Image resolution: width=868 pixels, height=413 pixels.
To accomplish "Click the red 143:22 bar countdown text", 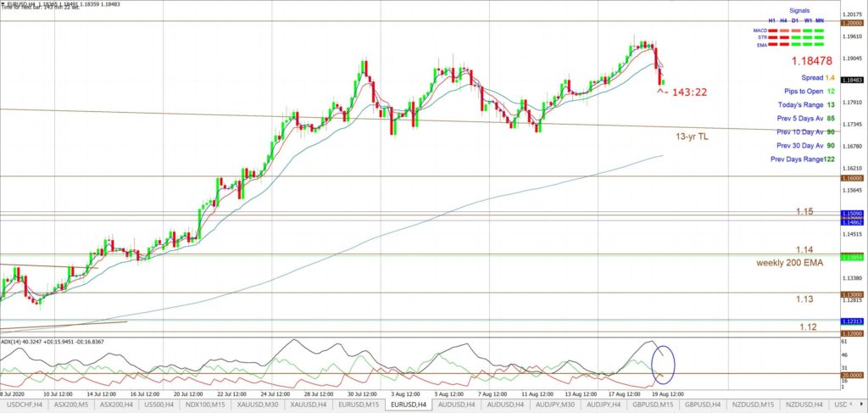I will (x=689, y=93).
